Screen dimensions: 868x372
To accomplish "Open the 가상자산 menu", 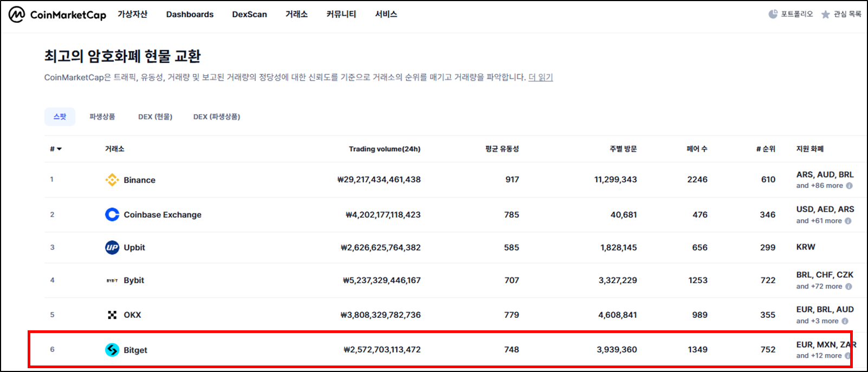I will pos(133,14).
